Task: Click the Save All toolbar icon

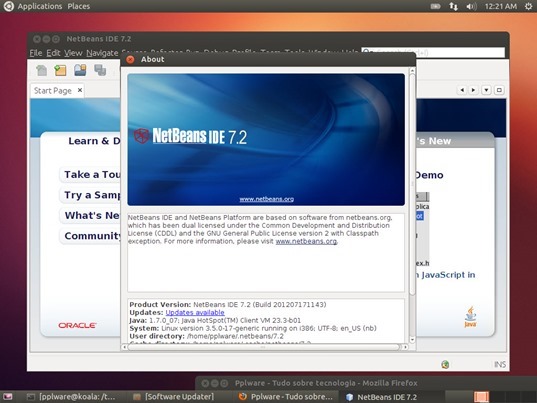Action: (100, 70)
